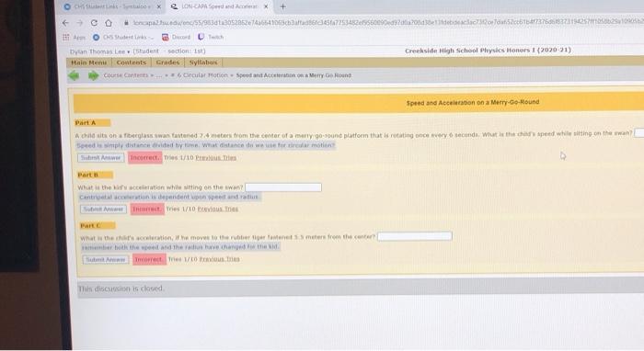
Task: Open the Grades menu item
Action: pyautogui.click(x=167, y=62)
